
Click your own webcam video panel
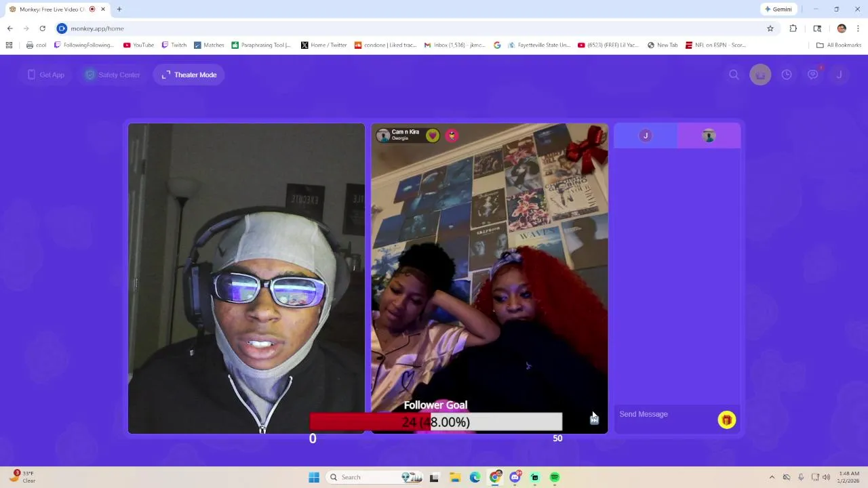click(246, 278)
